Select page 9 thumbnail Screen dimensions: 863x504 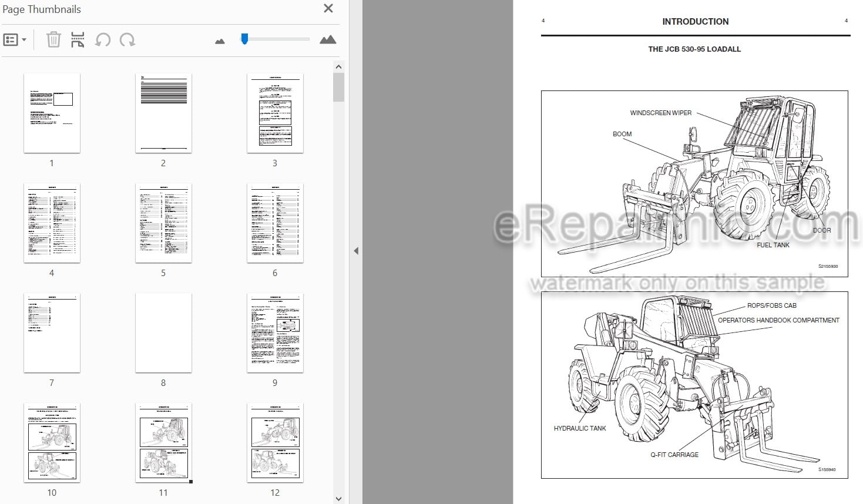(275, 332)
